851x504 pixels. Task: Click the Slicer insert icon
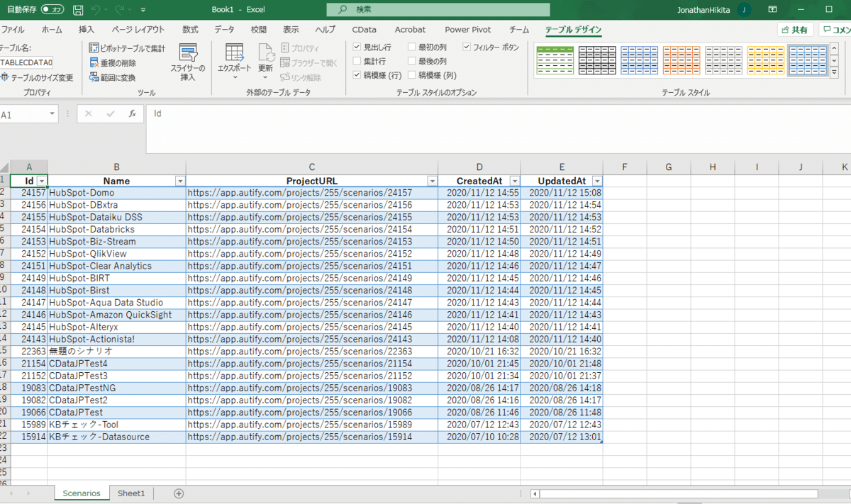click(x=188, y=54)
